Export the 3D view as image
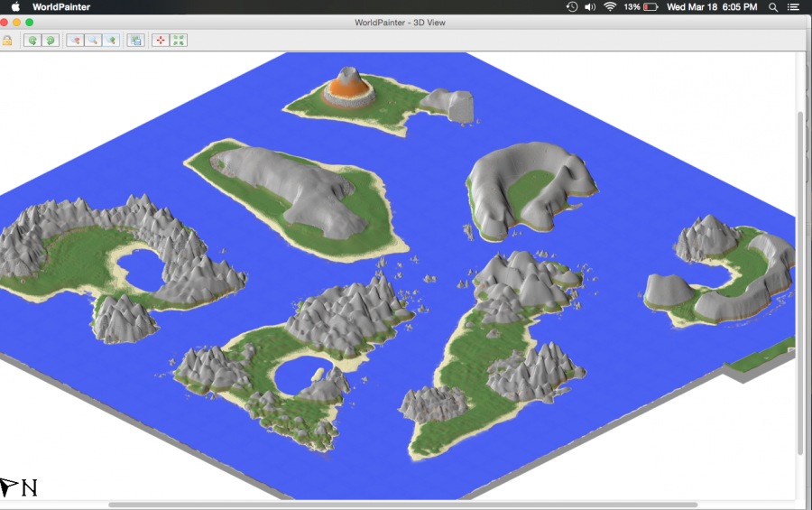812x510 pixels. [135, 41]
